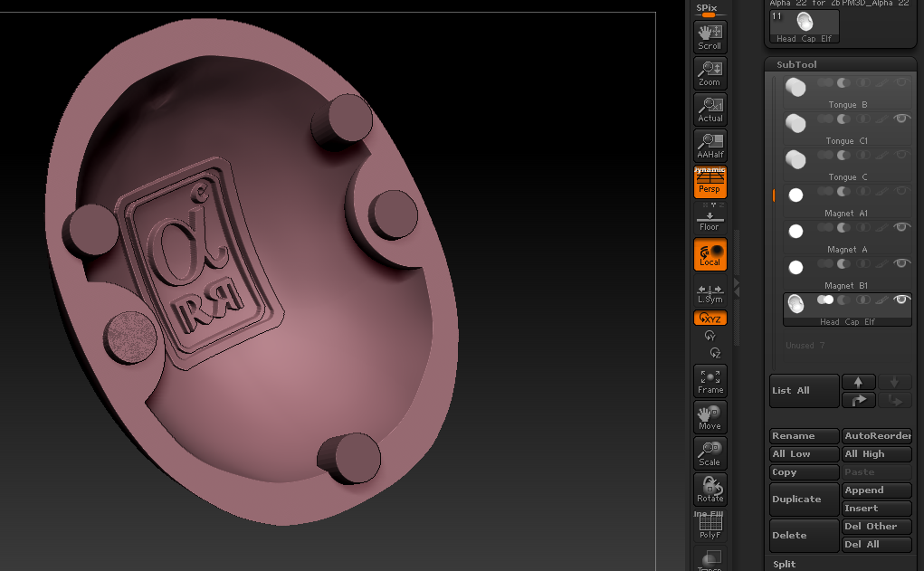
Task: Set canvas to Actual size
Action: pos(710,109)
